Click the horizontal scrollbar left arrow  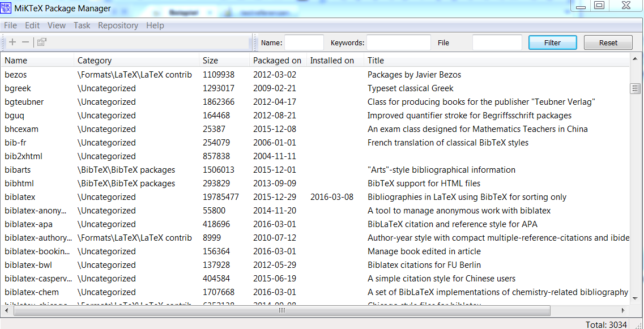(7, 311)
